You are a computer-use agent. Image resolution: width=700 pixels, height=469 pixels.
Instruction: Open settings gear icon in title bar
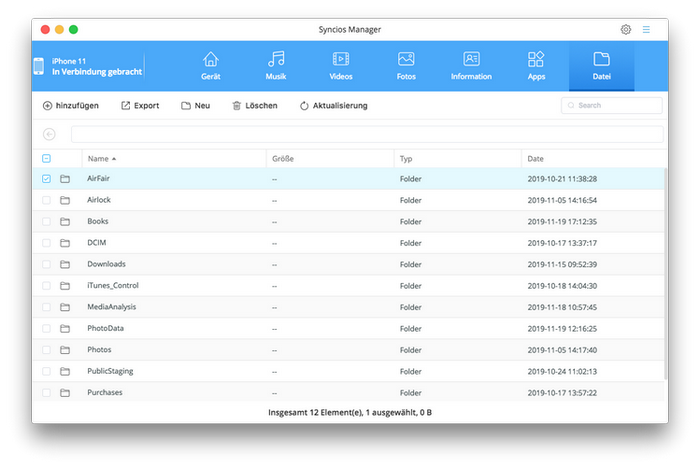[x=626, y=30]
